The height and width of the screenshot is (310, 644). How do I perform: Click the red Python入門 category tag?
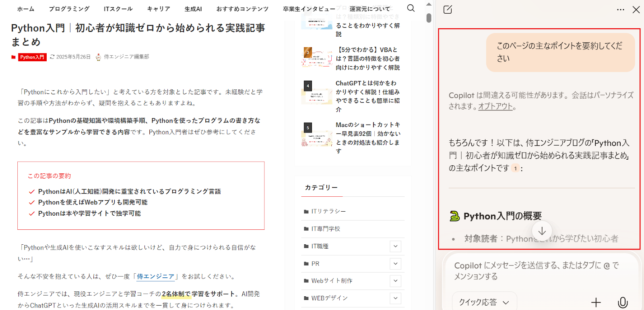32,57
